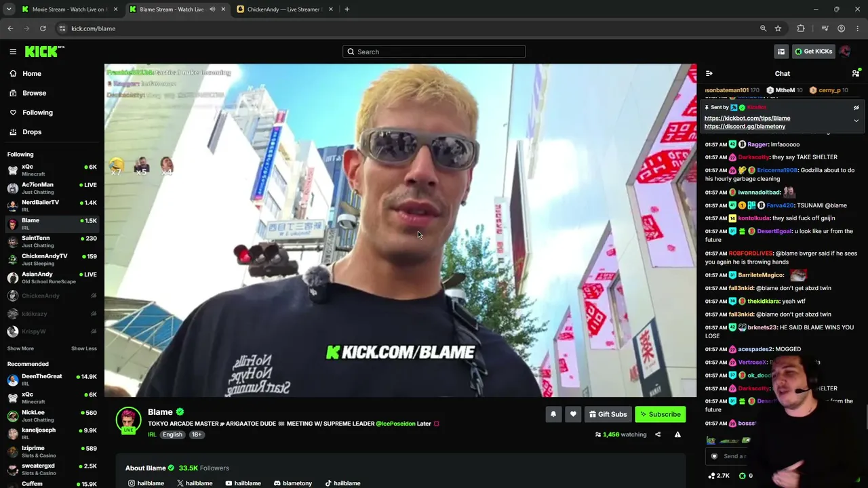Image resolution: width=868 pixels, height=488 pixels.
Task: Open the browser zoom magnifier icon
Action: [763, 28]
